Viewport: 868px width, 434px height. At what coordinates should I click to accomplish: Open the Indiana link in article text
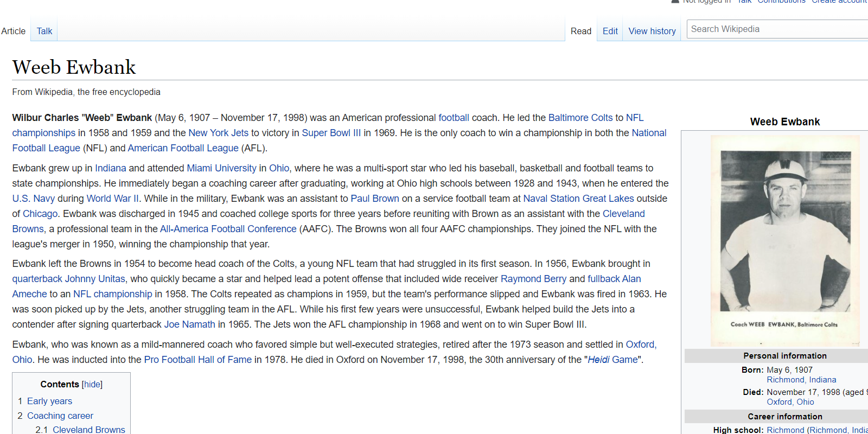click(x=111, y=168)
